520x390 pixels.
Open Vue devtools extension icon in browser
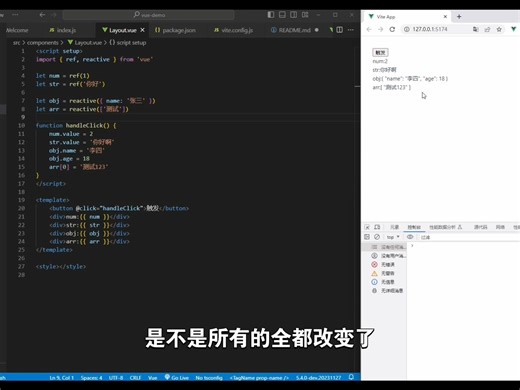click(514, 29)
